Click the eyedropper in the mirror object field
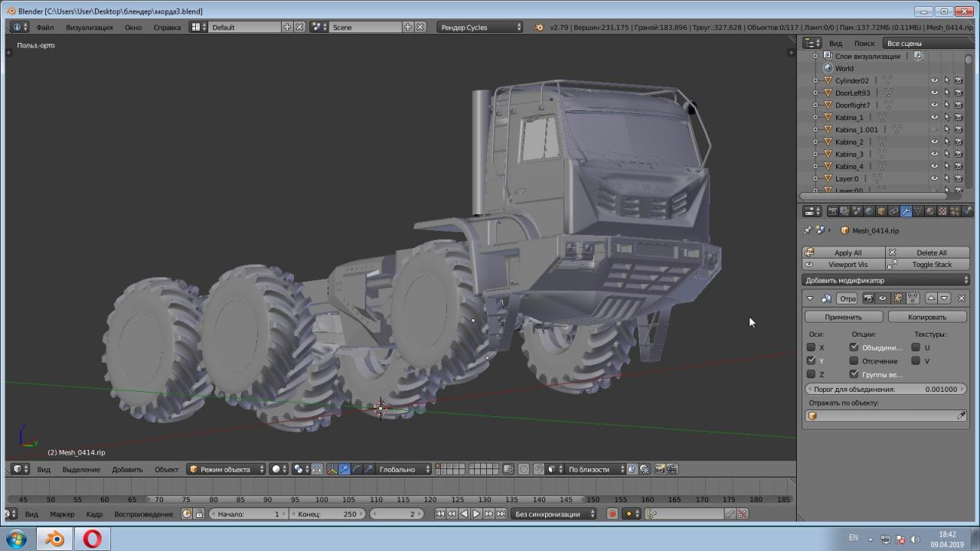Screen dimensions: 980x551 pyautogui.click(x=962, y=416)
